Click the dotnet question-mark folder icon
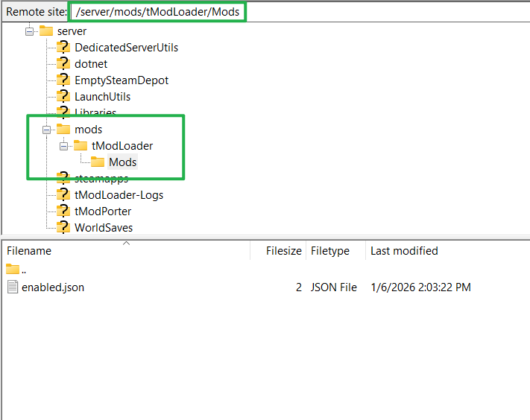Image resolution: width=530 pixels, height=420 pixels. [63, 63]
